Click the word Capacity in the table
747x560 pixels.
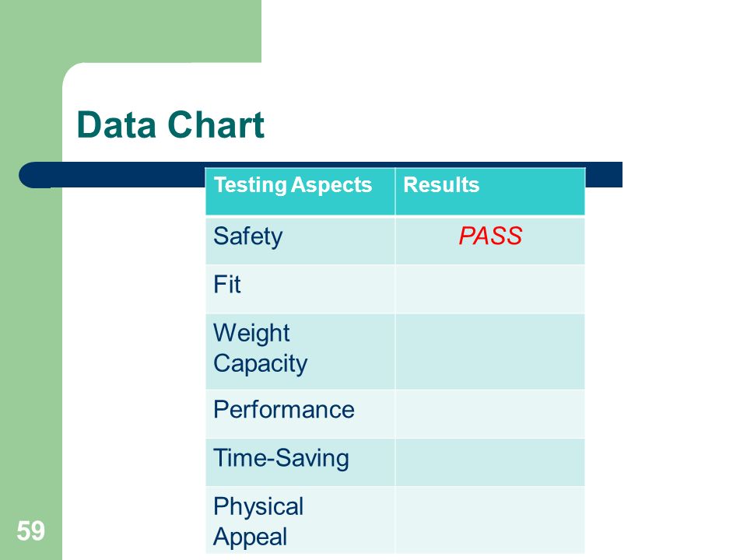point(260,364)
